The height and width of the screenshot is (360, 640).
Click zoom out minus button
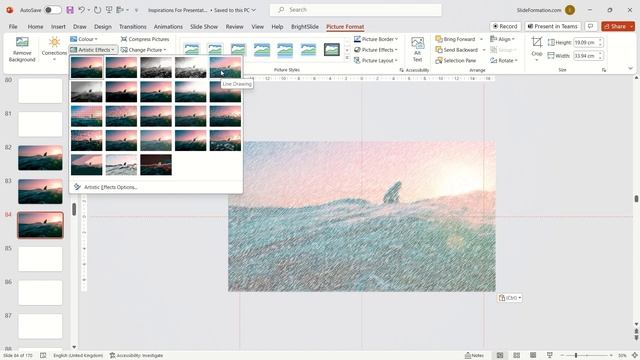click(x=562, y=356)
